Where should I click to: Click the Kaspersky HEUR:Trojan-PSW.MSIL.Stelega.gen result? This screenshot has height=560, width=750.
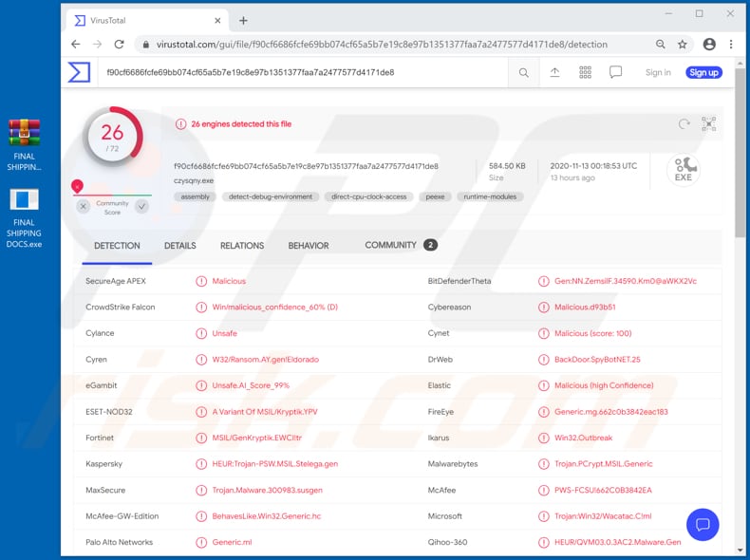275,464
